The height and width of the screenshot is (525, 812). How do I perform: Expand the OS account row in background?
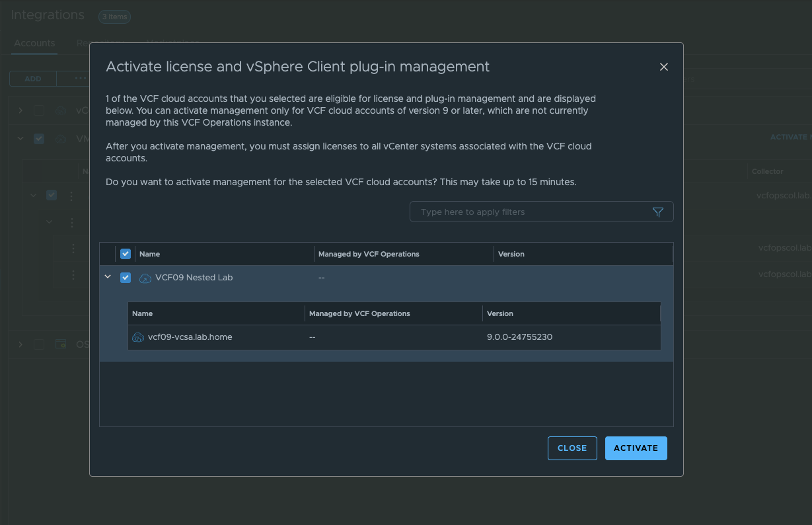tap(20, 344)
